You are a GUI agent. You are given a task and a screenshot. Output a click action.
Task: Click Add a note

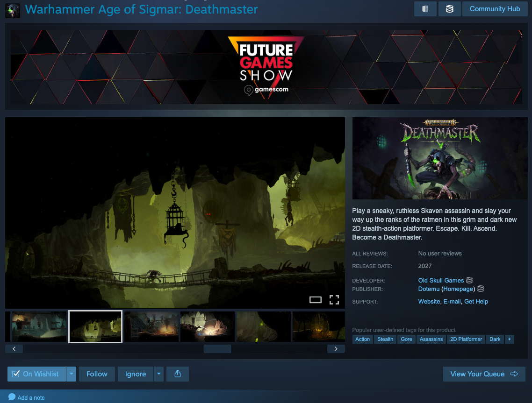(27, 397)
